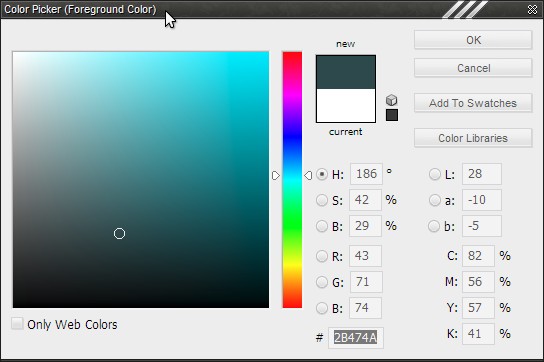Click the G field showing 71
Screen dimensions: 544x362
click(366, 282)
